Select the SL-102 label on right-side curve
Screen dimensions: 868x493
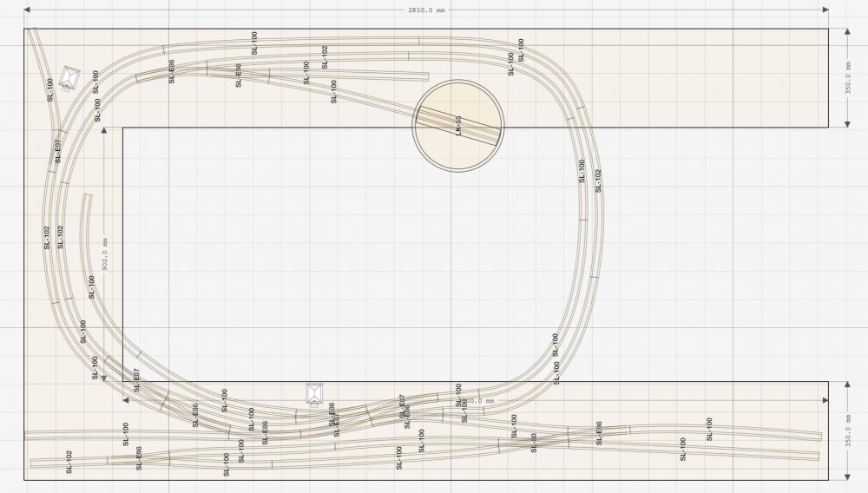pos(597,181)
